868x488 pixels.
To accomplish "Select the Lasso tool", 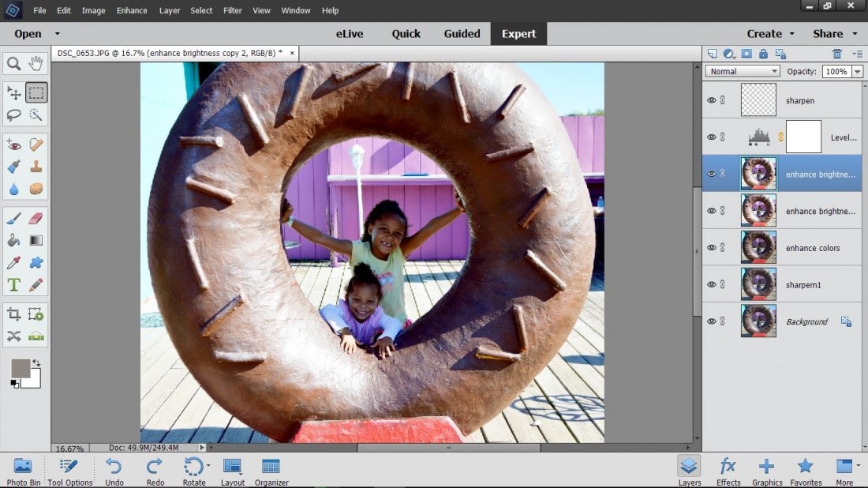I will pyautogui.click(x=14, y=114).
